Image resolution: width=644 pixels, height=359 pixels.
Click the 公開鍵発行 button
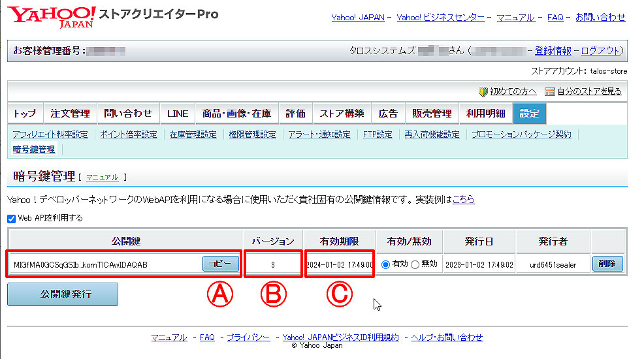[x=63, y=294]
